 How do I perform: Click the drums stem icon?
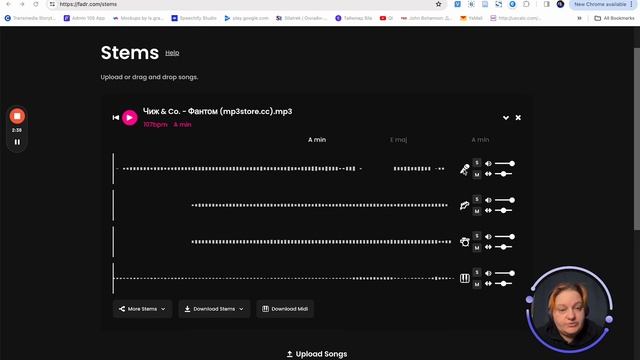click(x=464, y=242)
